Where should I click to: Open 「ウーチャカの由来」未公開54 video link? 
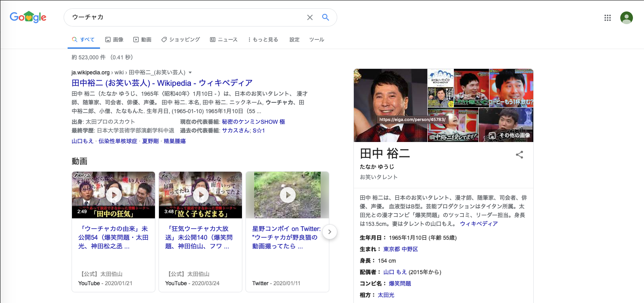point(113,237)
